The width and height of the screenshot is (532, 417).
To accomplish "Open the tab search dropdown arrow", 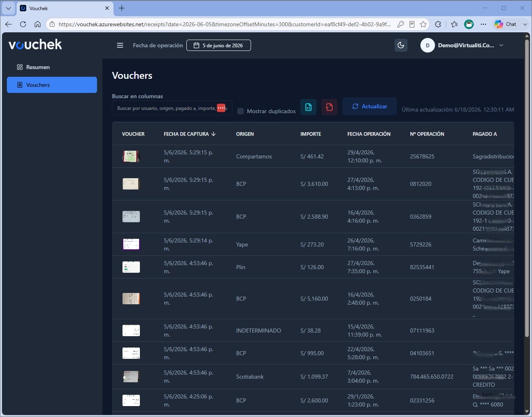I will [8, 8].
